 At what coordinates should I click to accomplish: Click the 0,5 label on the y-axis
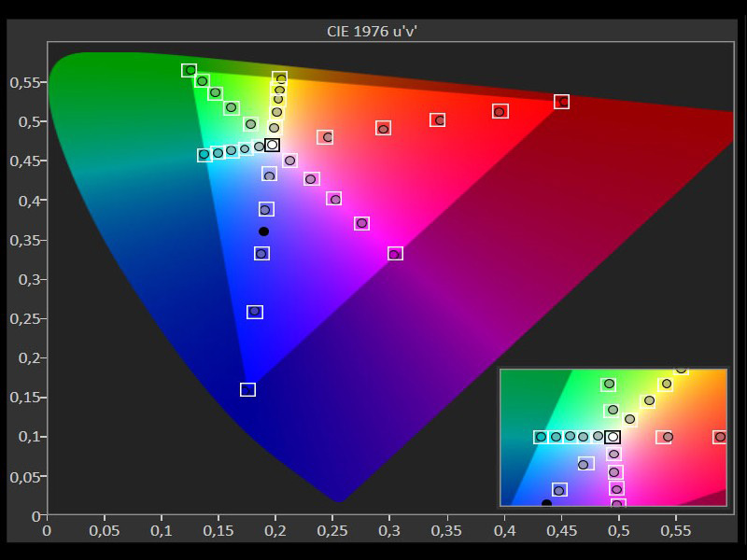click(31, 122)
